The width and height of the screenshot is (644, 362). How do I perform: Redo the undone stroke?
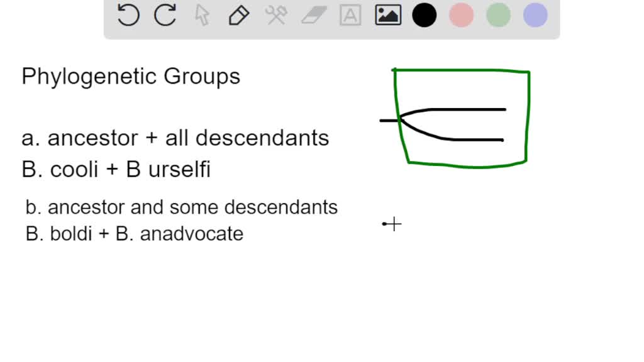(x=164, y=15)
